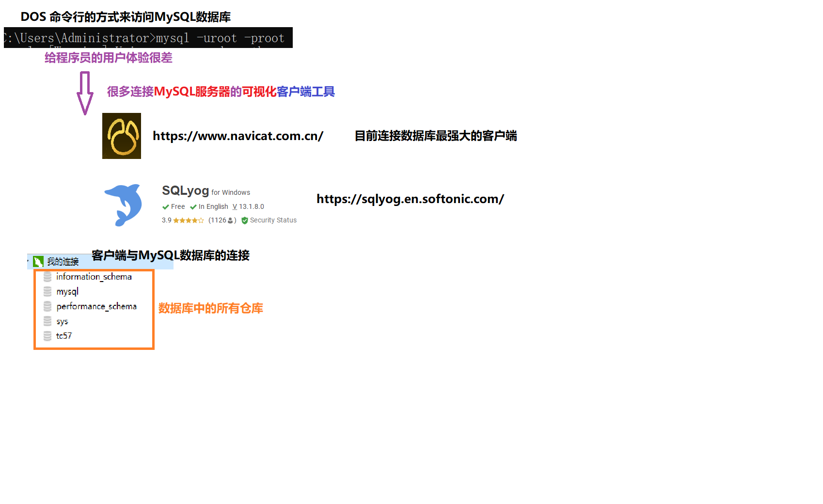Select the performance_schema database
The height and width of the screenshot is (504, 823).
pyautogui.click(x=96, y=306)
